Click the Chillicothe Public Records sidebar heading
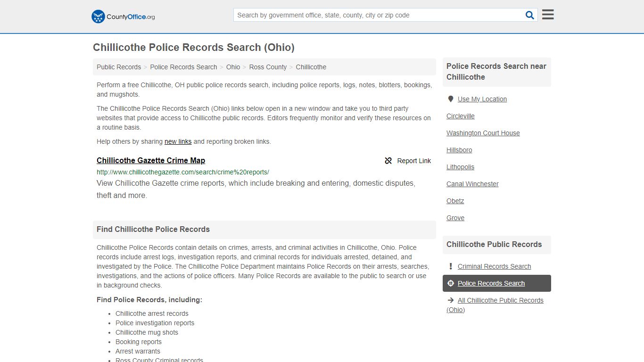 [x=494, y=245]
